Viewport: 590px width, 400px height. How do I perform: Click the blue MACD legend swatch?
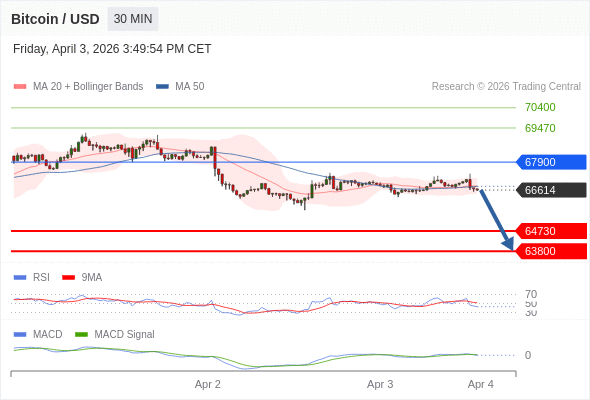pos(20,335)
